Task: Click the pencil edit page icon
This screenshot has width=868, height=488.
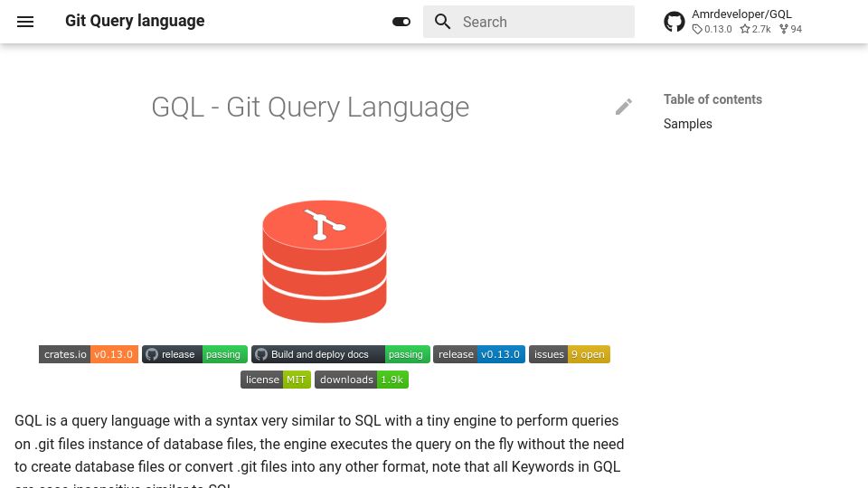Action: click(623, 107)
